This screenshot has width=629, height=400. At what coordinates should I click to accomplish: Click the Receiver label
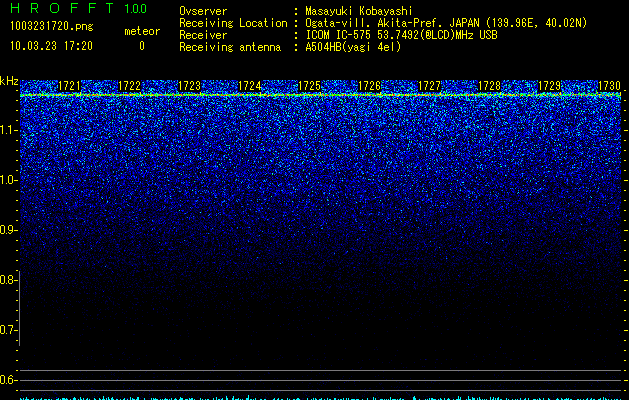[x=203, y=35]
